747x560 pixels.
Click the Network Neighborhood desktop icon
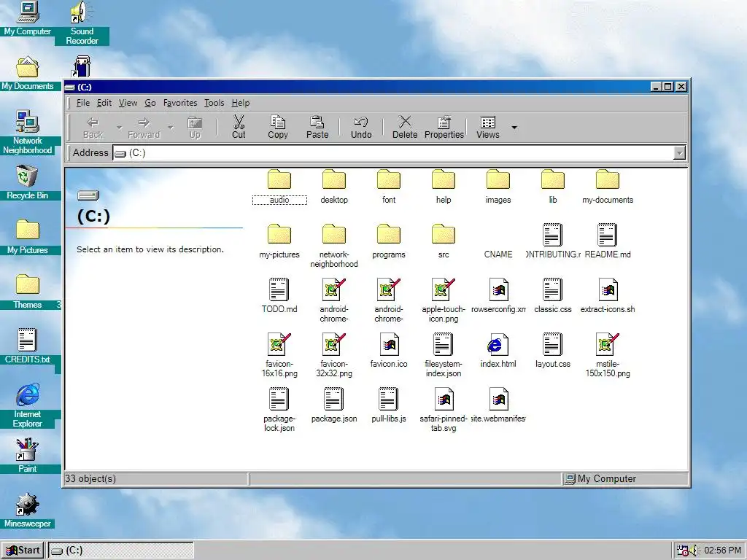27,133
